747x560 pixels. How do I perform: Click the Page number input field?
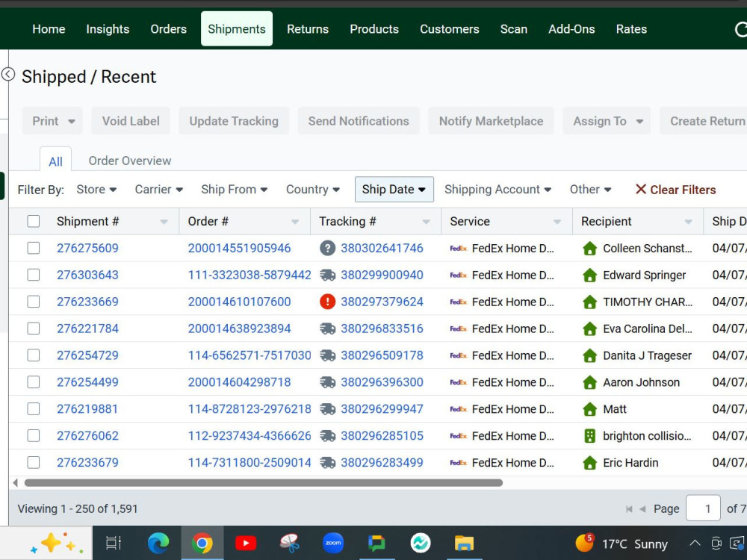click(x=703, y=508)
